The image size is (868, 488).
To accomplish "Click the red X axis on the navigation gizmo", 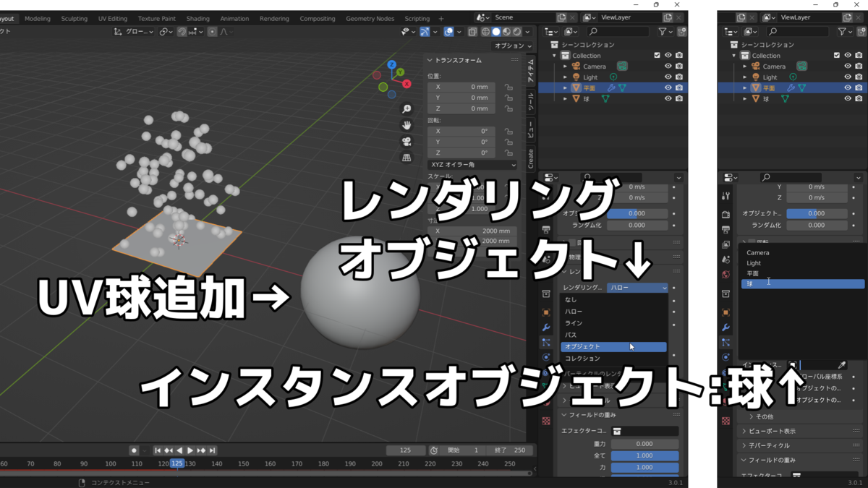I will tap(407, 84).
